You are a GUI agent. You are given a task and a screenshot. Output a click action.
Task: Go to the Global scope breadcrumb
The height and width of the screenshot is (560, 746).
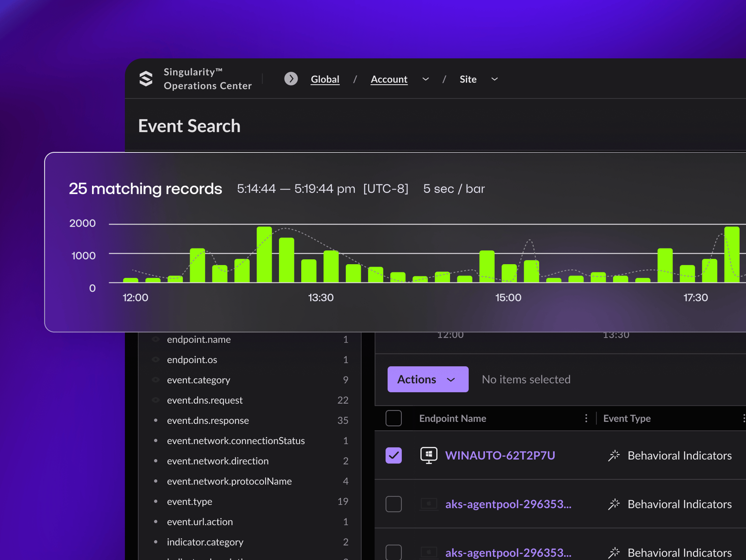click(x=325, y=79)
